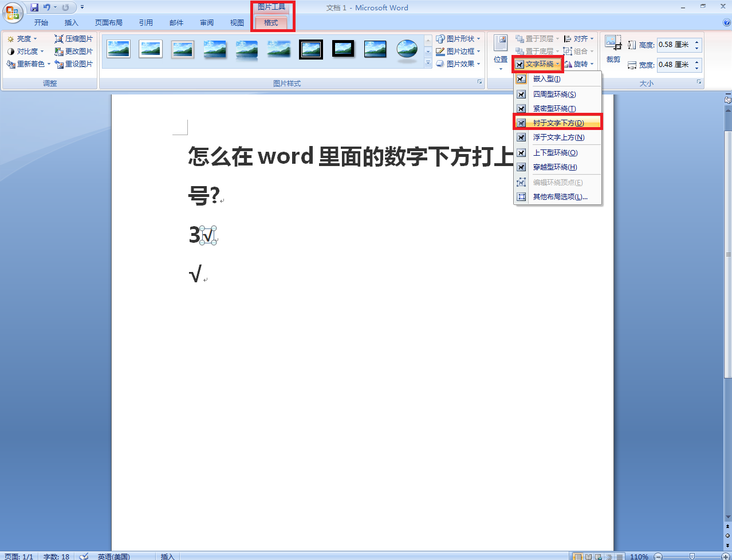Choose 紧密型环绕 tight wrapping
The width and height of the screenshot is (732, 560).
[x=558, y=109]
